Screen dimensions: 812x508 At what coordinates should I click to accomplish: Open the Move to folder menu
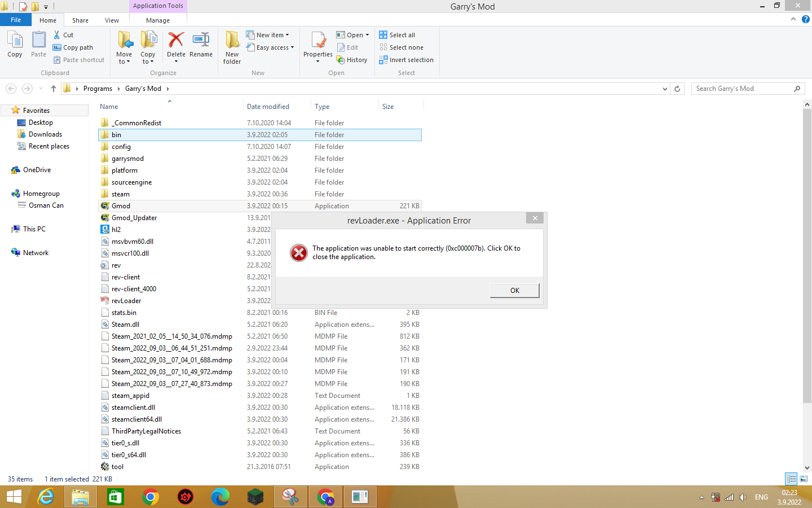pos(124,47)
